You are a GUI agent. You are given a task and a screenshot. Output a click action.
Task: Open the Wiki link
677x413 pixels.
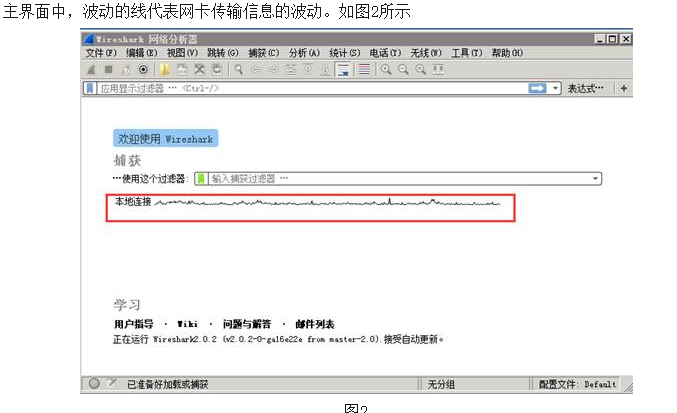[187, 324]
